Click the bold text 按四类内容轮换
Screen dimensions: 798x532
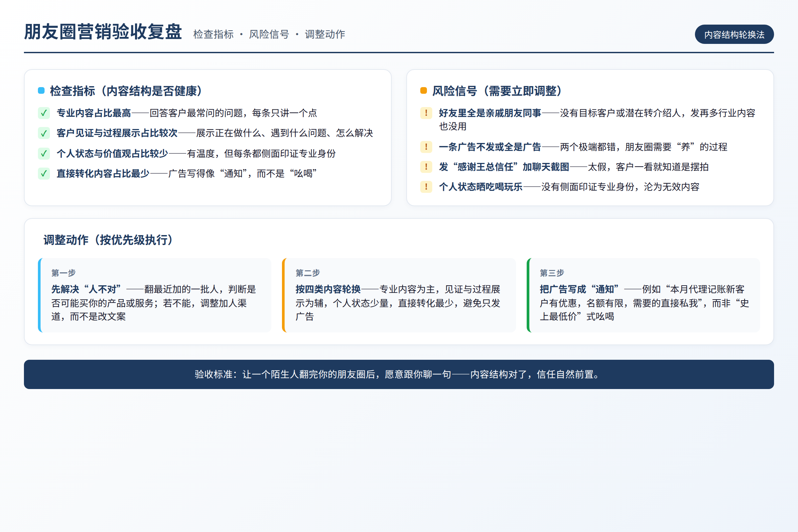click(328, 289)
